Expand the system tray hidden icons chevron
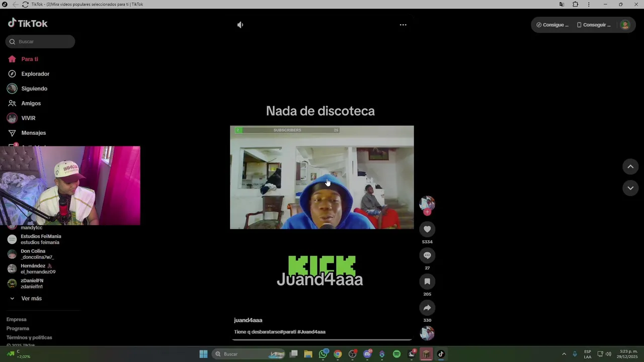Screen dimensions: 644x362 [x=564, y=354]
